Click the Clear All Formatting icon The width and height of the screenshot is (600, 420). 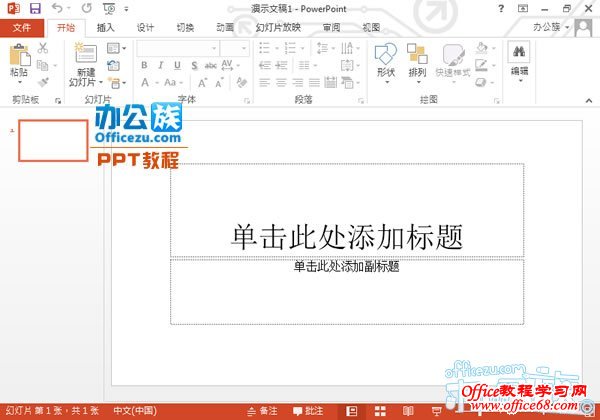(241, 82)
